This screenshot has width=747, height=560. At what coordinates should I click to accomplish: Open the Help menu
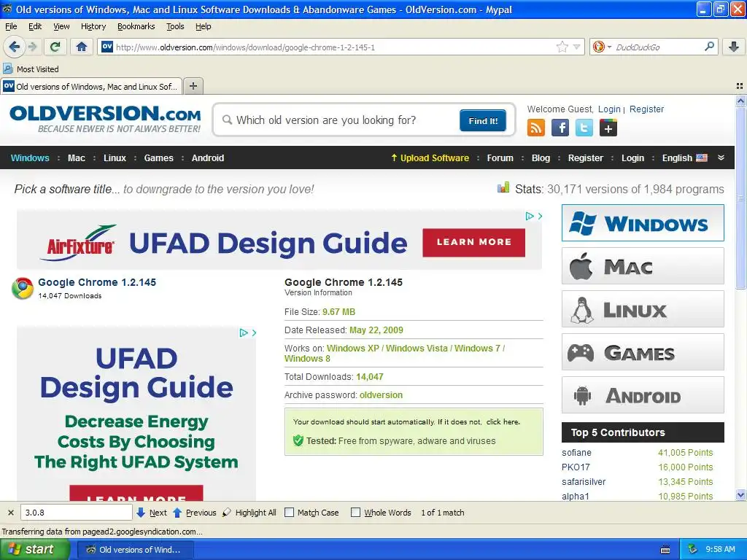coord(203,26)
